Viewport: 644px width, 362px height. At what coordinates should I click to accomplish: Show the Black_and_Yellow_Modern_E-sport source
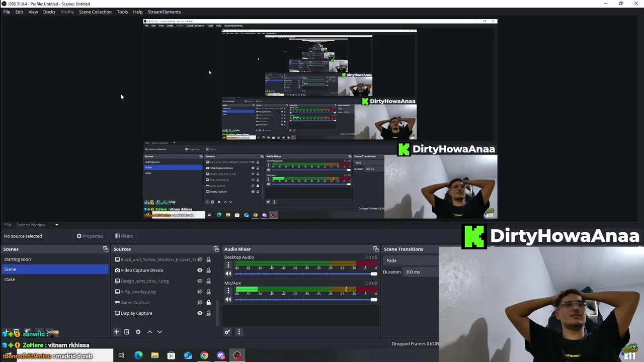point(200,259)
